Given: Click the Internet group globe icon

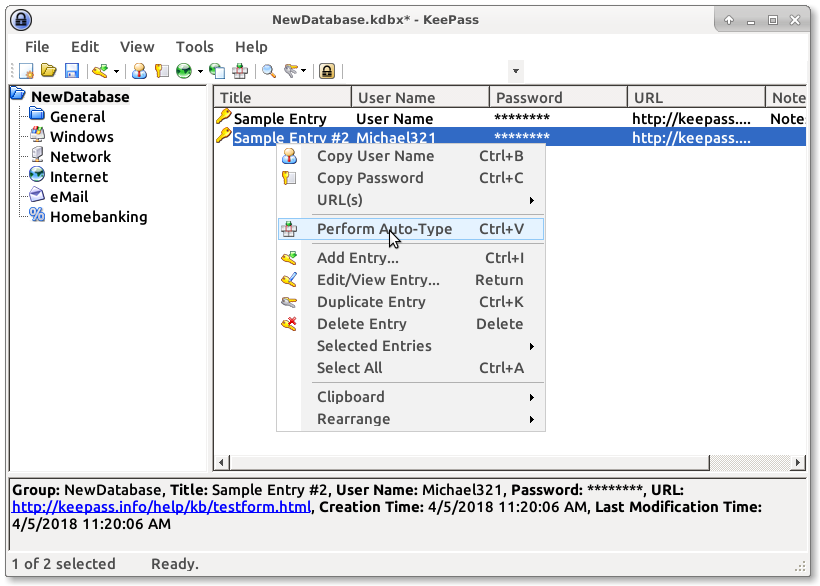Looking at the screenshot, I should 37,175.
